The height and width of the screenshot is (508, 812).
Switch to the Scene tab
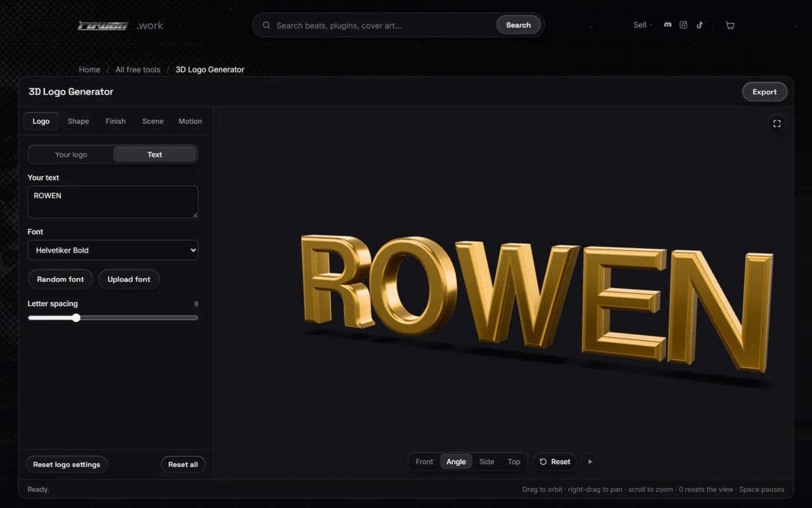[153, 121]
